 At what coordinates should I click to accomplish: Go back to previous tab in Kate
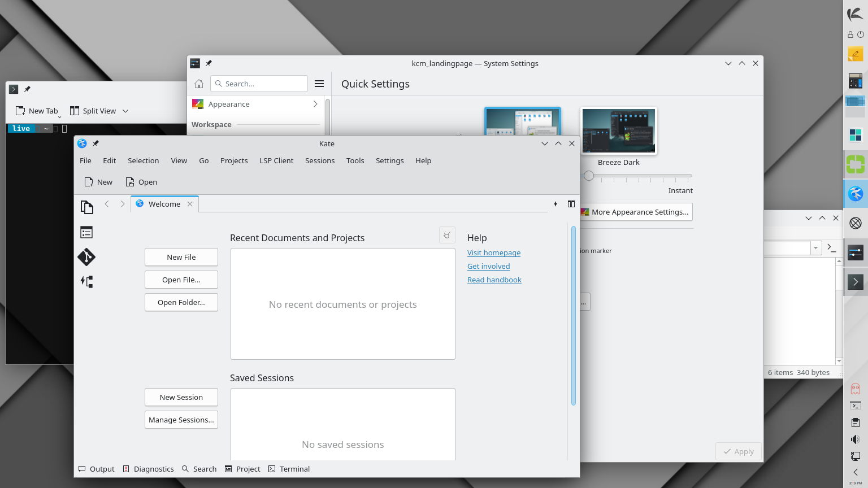click(107, 204)
